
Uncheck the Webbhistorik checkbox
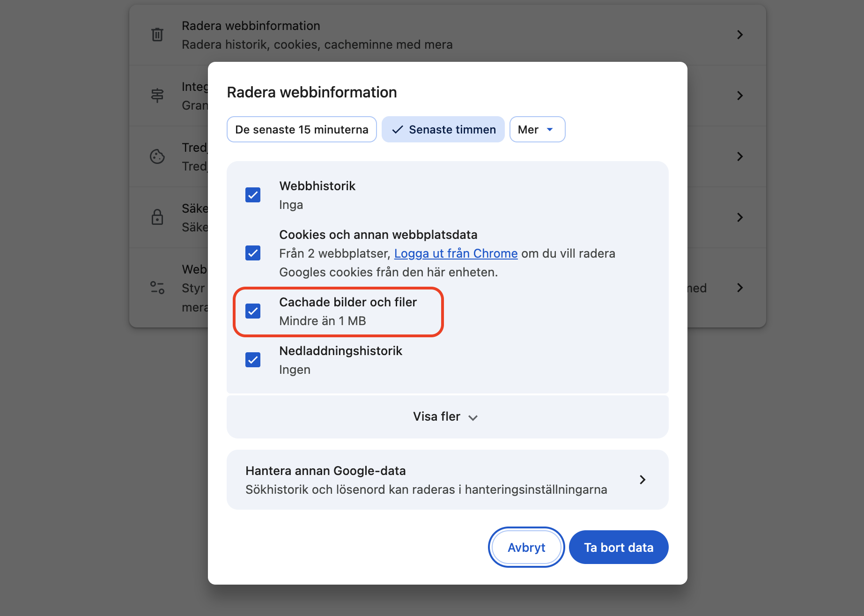tap(253, 195)
